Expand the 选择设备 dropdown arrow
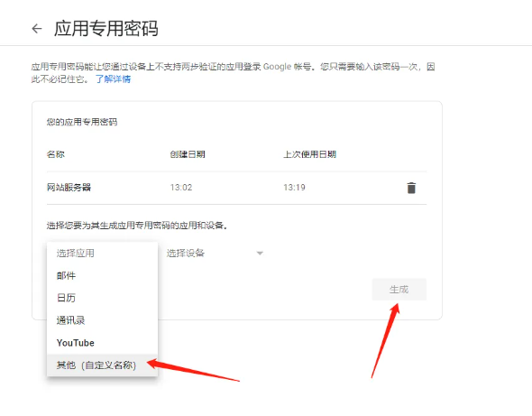 click(260, 254)
